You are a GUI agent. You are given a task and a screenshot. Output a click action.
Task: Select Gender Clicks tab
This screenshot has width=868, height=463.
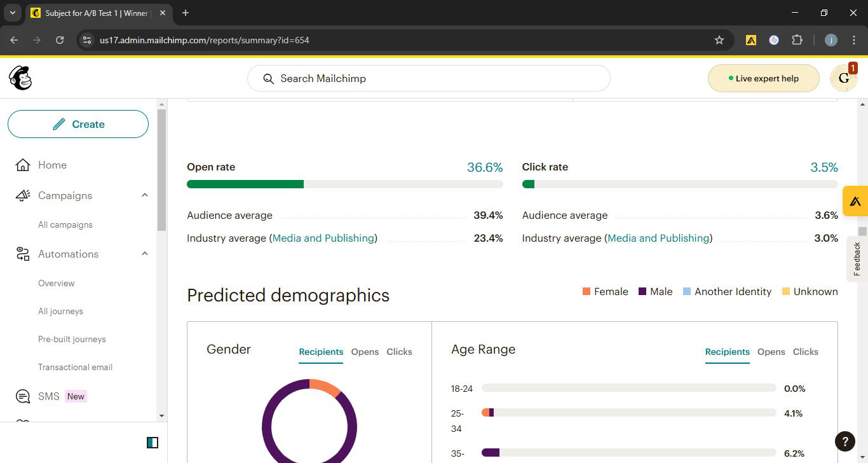tap(399, 352)
